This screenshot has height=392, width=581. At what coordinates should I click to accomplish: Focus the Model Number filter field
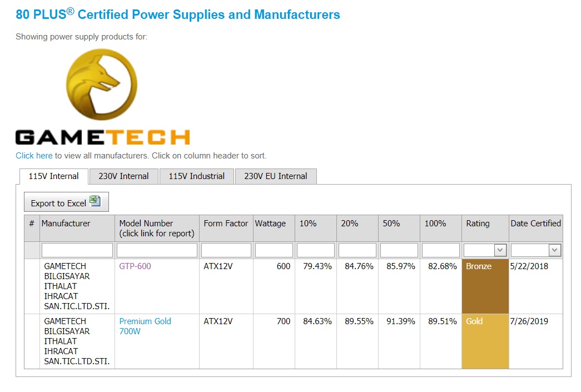[158, 250]
